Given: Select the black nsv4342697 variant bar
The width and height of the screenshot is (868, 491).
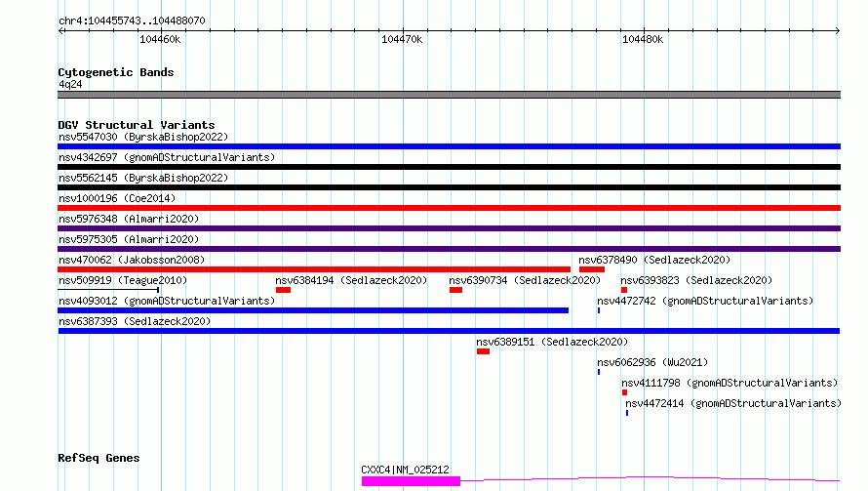Looking at the screenshot, I should tap(449, 167).
